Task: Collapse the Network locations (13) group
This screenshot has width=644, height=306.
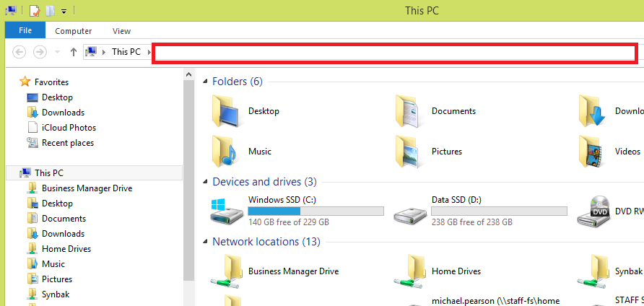Action: (205, 242)
